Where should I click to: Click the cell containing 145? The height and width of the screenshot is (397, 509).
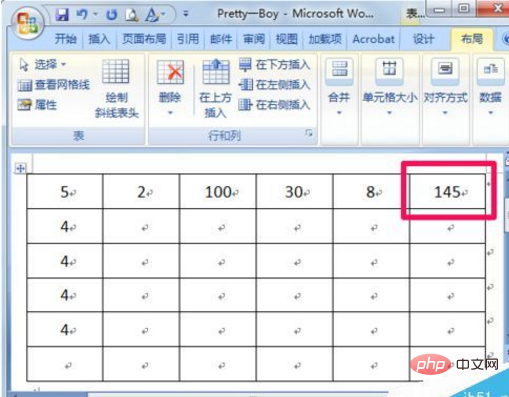[x=447, y=192]
